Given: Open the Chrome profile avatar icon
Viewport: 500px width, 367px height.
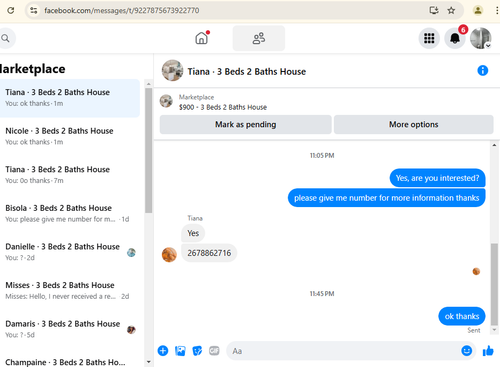Looking at the screenshot, I should coord(478,10).
